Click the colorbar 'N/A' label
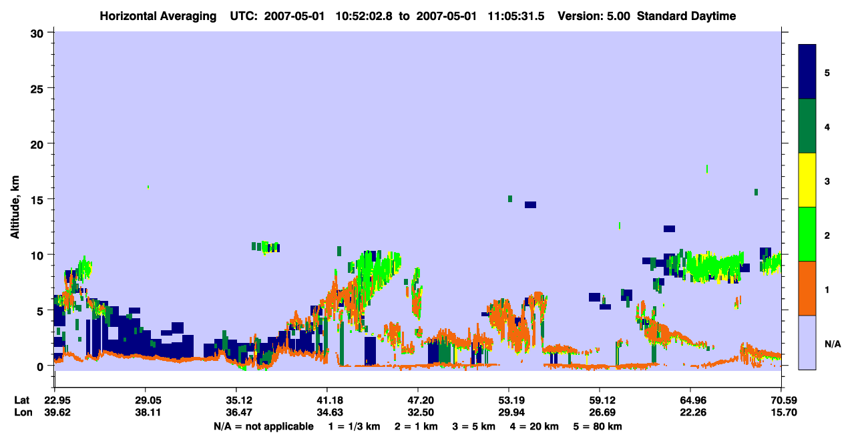 832,344
